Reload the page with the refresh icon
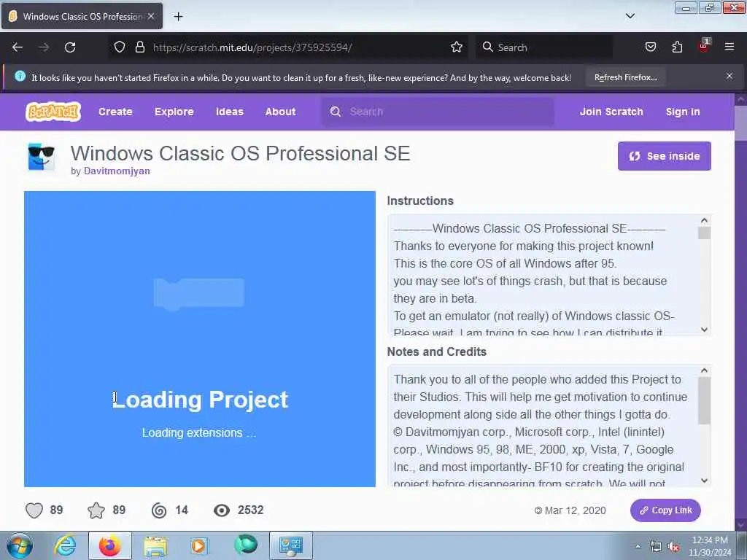747x560 pixels. click(70, 47)
